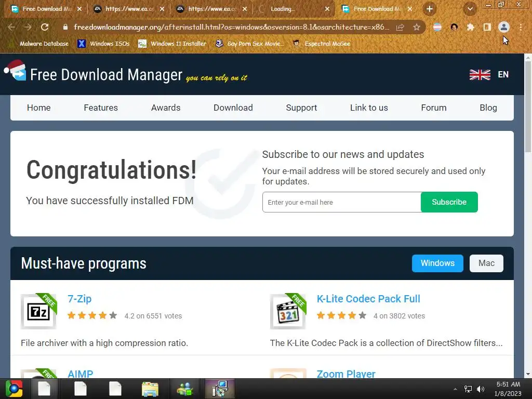Image resolution: width=532 pixels, height=399 pixels.
Task: Open File Explorer from the taskbar
Action: (150, 389)
